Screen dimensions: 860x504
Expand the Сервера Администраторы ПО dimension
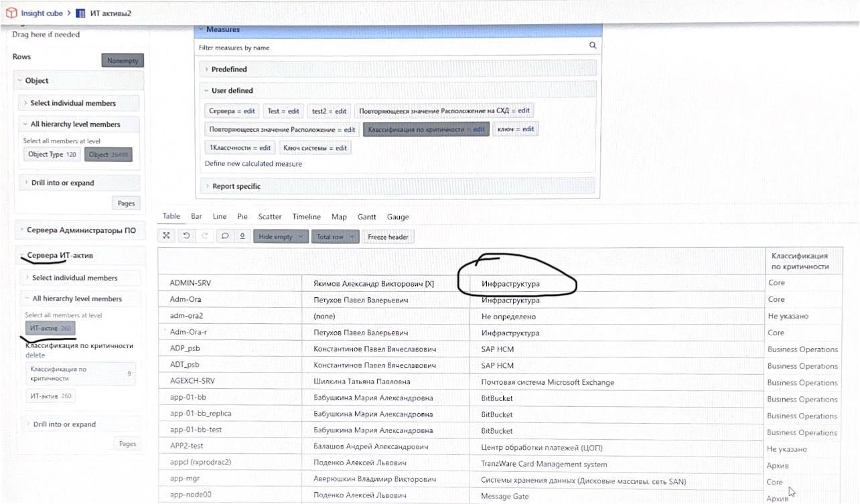[x=80, y=230]
